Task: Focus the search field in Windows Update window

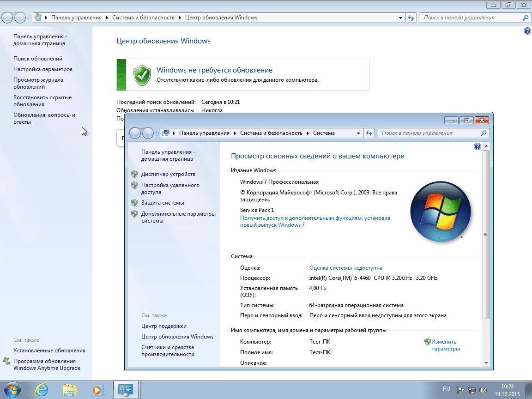Action: (472, 18)
